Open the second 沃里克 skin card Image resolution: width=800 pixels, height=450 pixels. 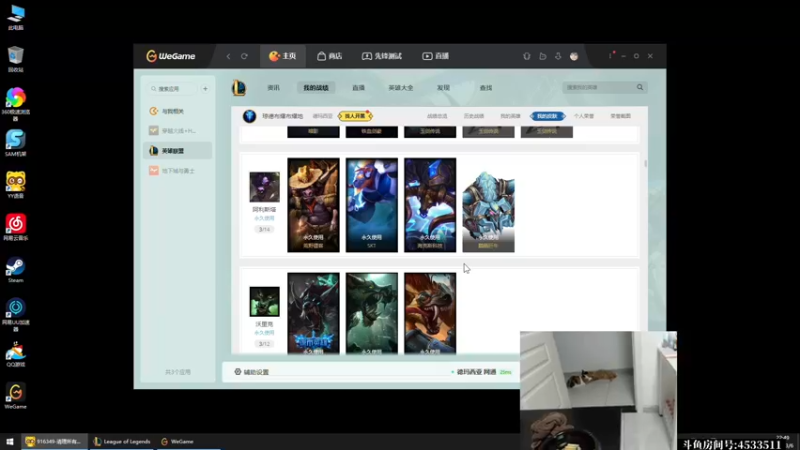click(x=371, y=313)
